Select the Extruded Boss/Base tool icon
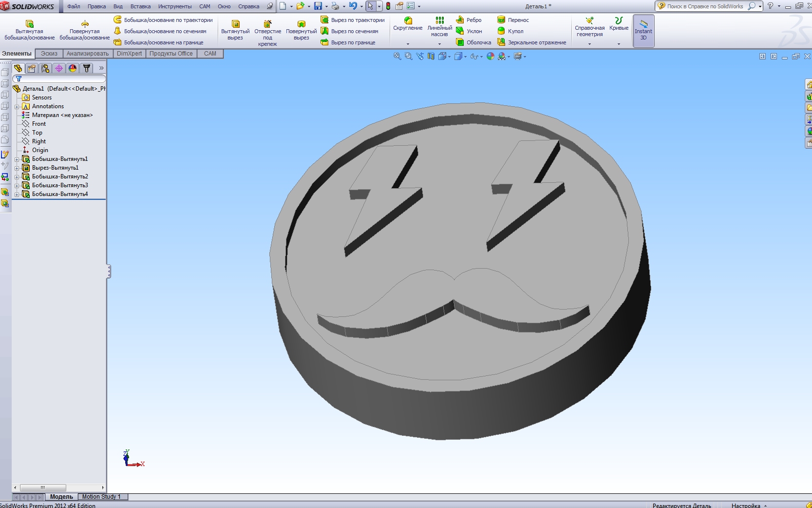Screen dimensions: 812x508 click(x=29, y=24)
